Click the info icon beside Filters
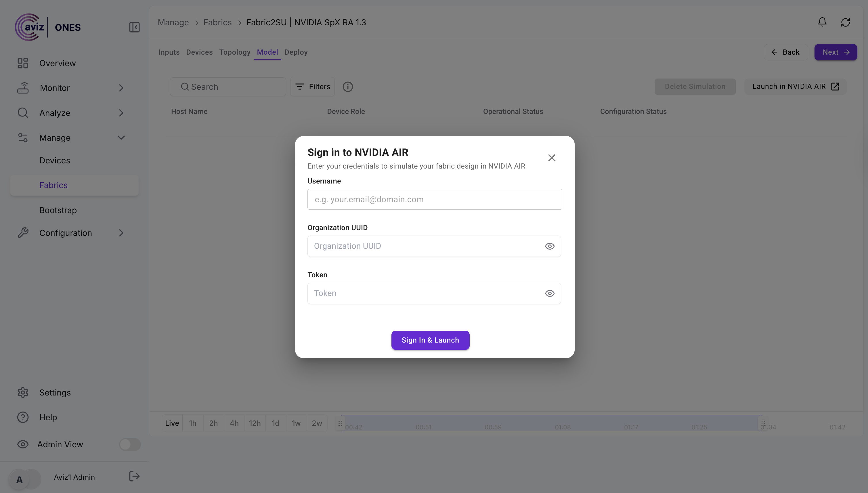This screenshot has width=868, height=493. pyautogui.click(x=348, y=87)
